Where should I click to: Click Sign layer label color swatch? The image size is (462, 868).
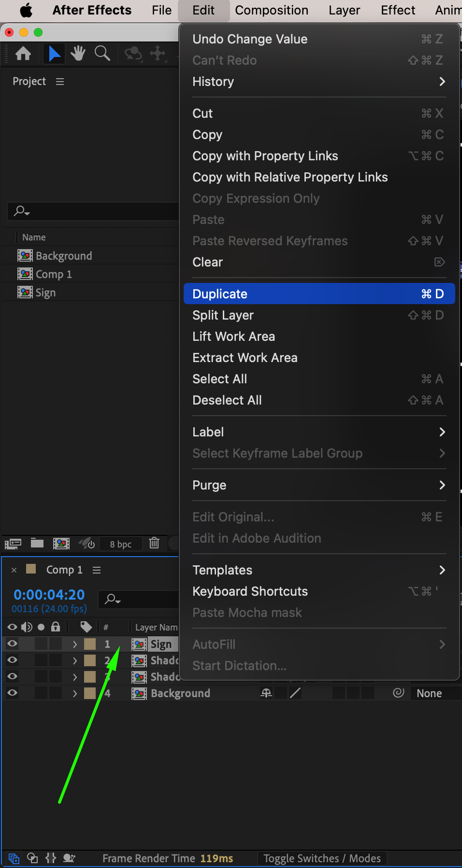pyautogui.click(x=90, y=644)
